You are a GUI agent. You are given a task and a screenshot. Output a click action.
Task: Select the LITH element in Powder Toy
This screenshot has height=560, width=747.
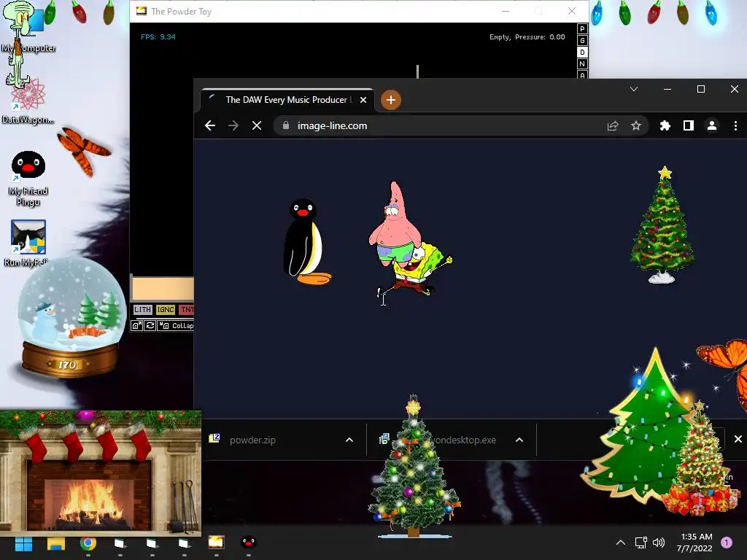(x=142, y=309)
